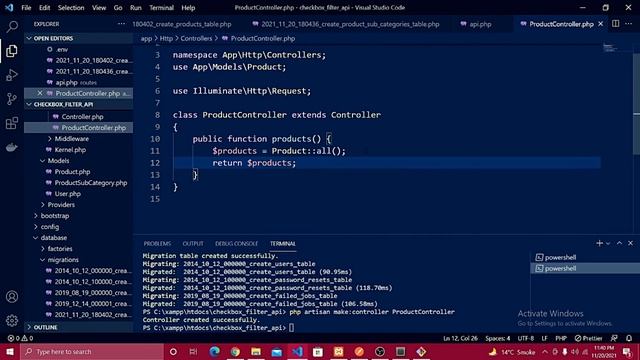Screen dimensions: 640x360
Task: Expand the Middleware folder
Action: point(71,139)
